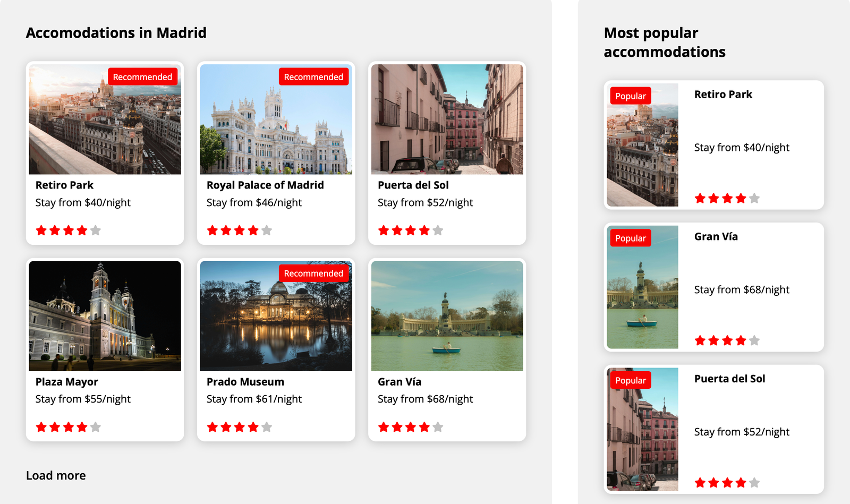Click the Recommended badge on Prado Museum photo
This screenshot has width=850, height=504.
coord(313,274)
